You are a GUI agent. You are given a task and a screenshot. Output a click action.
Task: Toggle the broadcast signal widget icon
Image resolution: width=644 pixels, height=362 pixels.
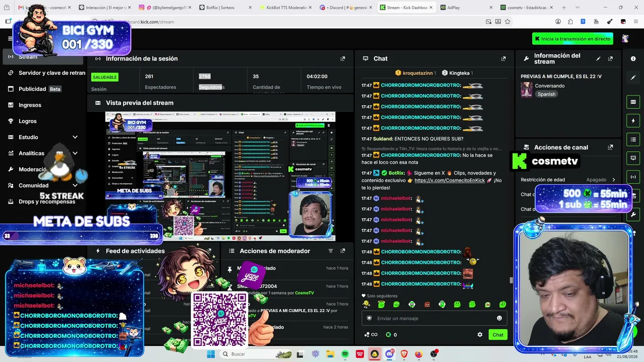click(x=633, y=176)
